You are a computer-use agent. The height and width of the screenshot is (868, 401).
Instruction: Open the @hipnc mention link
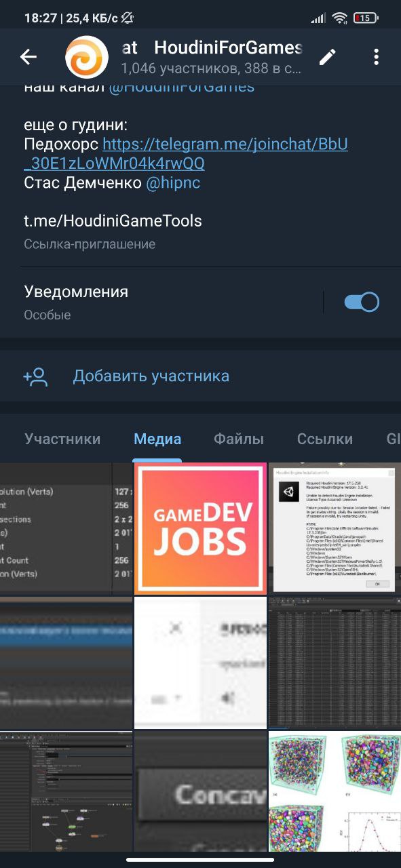coord(173,183)
